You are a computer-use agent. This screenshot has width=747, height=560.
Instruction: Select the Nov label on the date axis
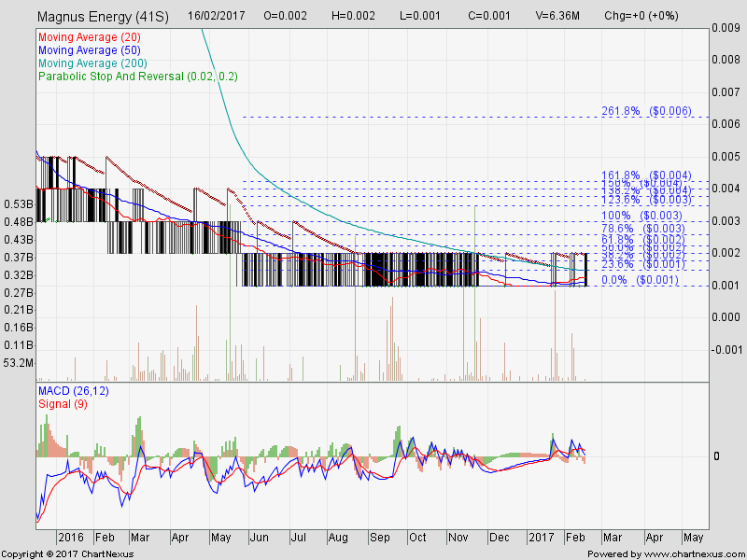458,538
